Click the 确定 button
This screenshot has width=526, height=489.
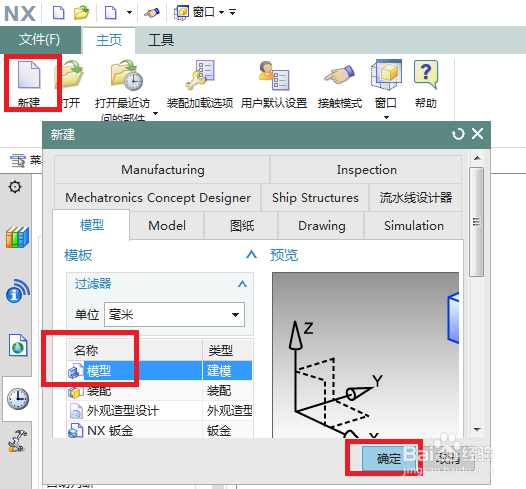coord(388,458)
